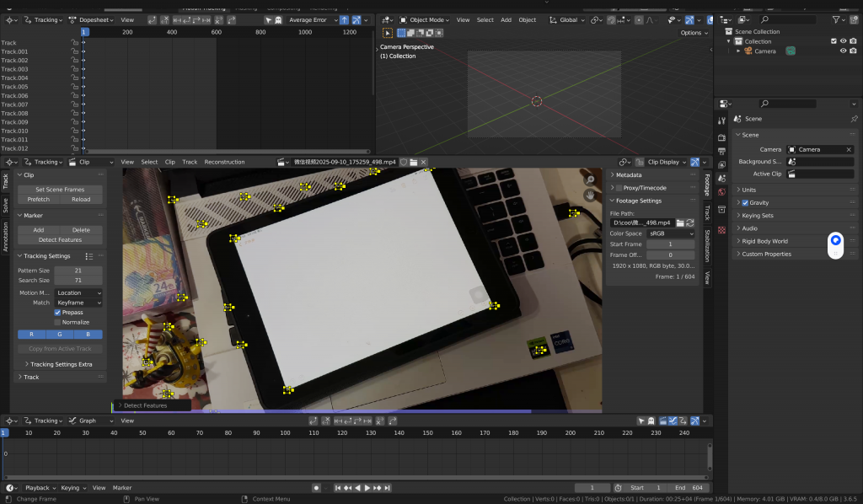Click the Detect Features button
Screen dimensions: 863x504
click(60, 239)
